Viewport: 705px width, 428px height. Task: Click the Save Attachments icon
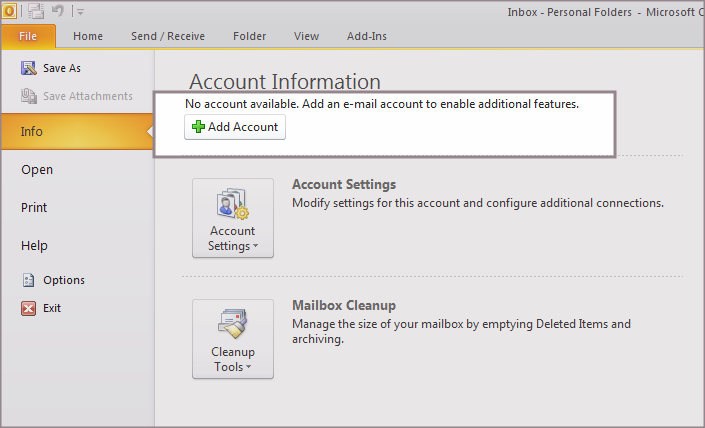(29, 96)
